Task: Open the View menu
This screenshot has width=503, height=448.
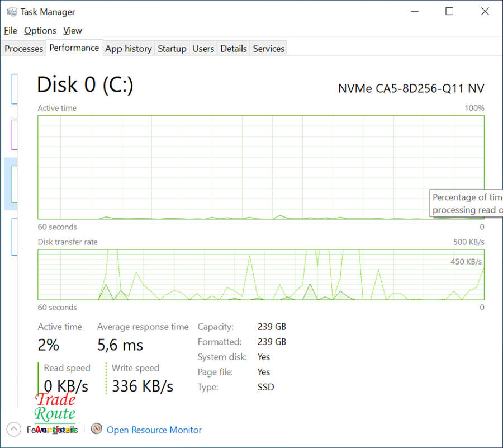Action: pyautogui.click(x=73, y=31)
